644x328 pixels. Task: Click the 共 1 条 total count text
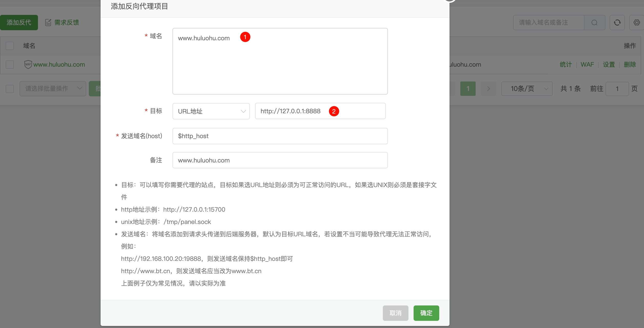tap(570, 89)
